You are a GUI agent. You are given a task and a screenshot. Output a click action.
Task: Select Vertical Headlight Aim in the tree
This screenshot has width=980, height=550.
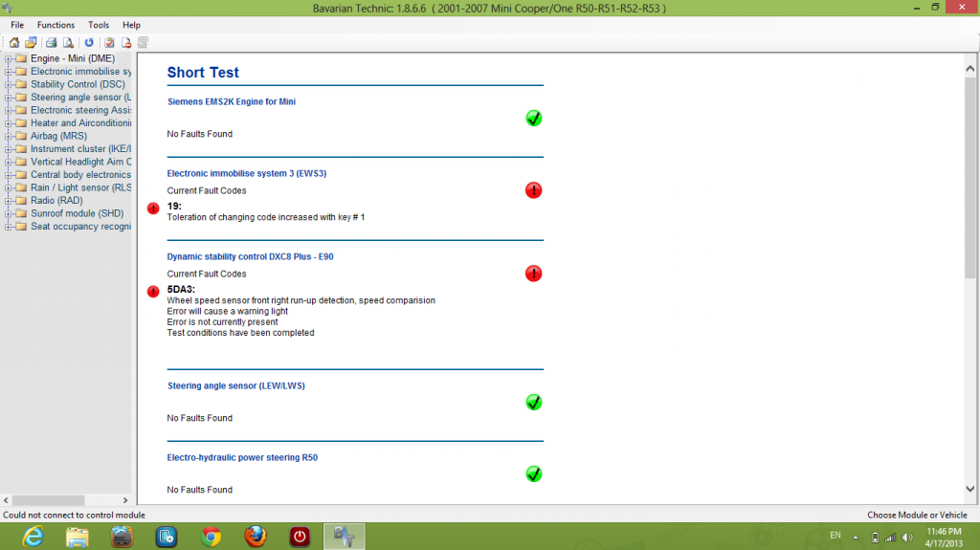pos(80,162)
